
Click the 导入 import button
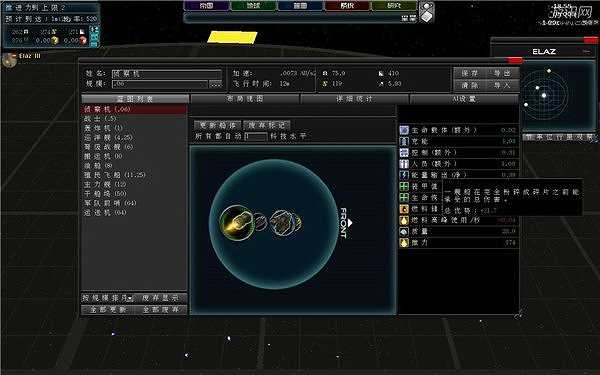pos(502,85)
